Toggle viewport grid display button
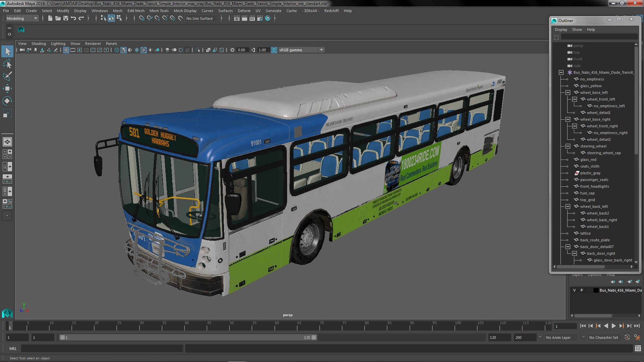The image size is (644, 362). (x=66, y=50)
